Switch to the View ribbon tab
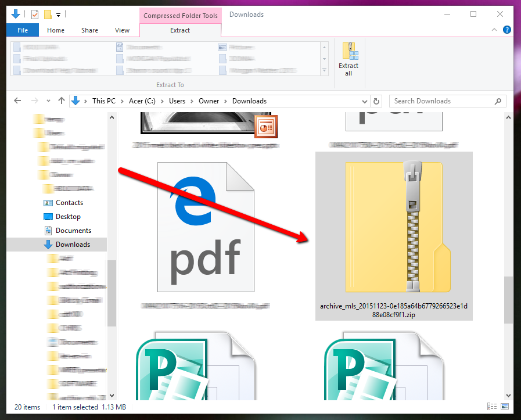Viewport: 521px width, 420px height. [122, 30]
